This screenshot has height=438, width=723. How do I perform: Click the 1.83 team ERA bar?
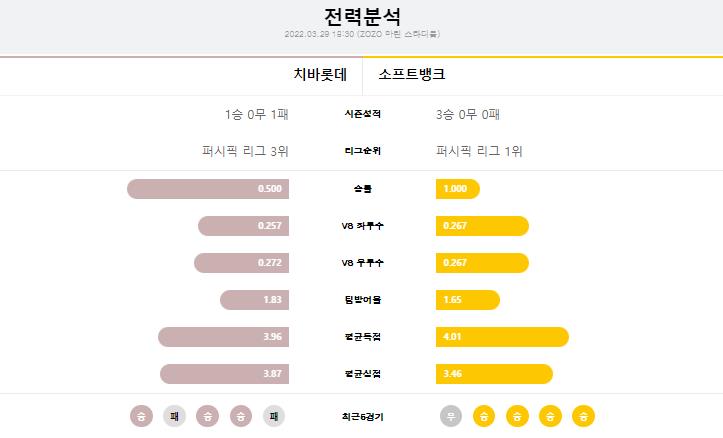point(255,300)
